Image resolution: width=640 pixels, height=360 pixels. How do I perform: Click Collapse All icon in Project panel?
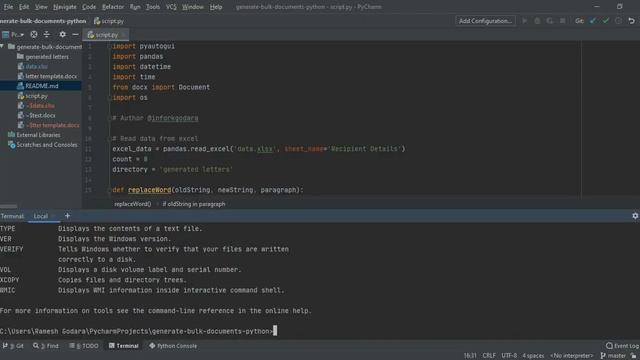pos(47,35)
